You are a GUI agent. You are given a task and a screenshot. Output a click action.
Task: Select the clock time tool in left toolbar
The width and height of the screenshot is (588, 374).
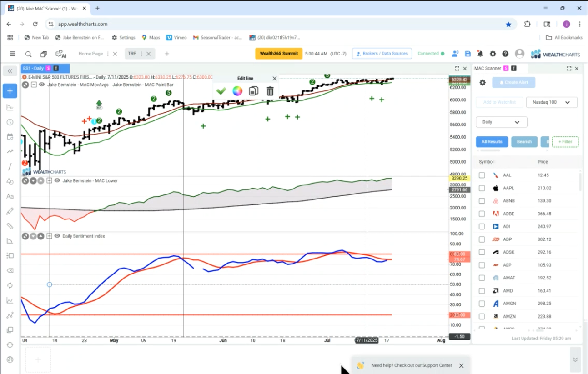point(10,122)
